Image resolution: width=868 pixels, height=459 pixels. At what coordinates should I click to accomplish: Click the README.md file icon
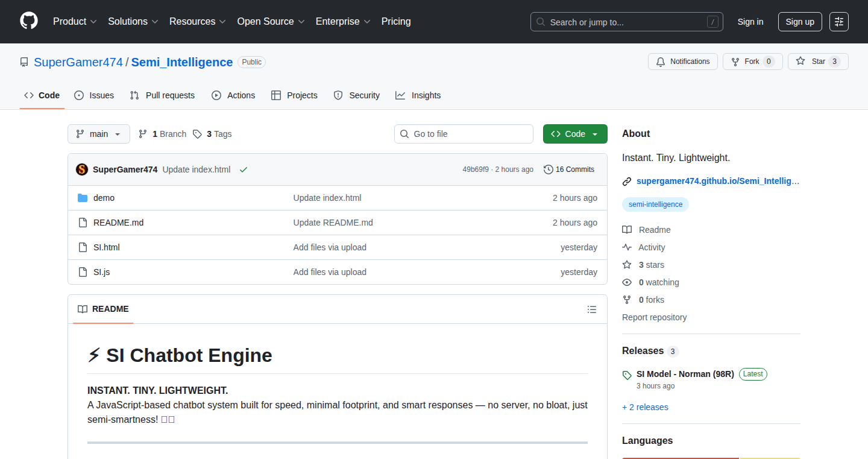tap(83, 223)
